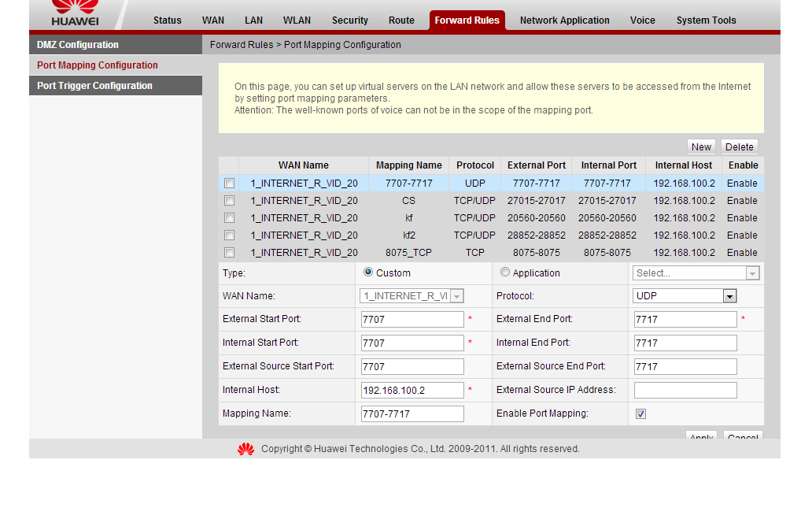The height and width of the screenshot is (508, 812).
Task: Open Port Trigger Configuration in the sidebar
Action: coord(94,86)
